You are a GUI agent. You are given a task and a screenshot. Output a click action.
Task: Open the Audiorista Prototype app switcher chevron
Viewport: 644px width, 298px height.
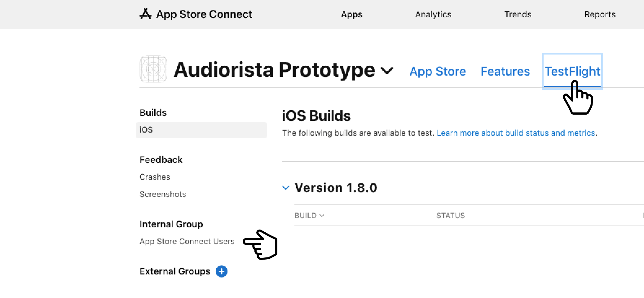(x=387, y=71)
